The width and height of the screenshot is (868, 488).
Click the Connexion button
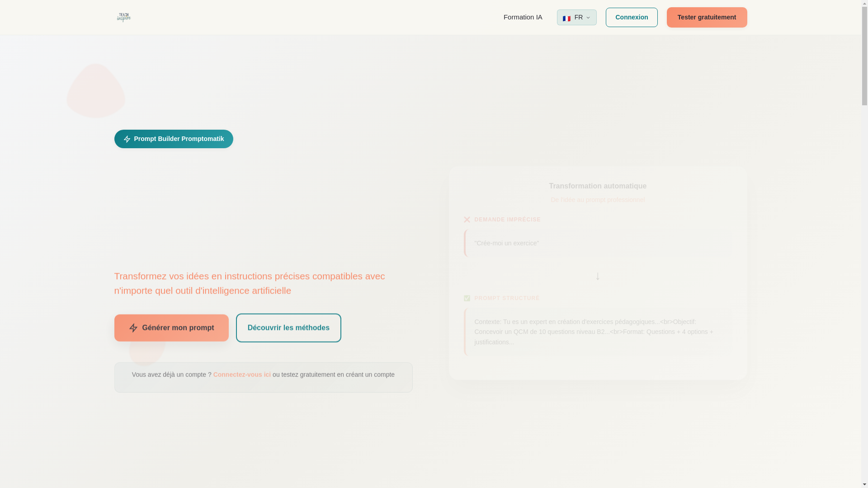point(632,18)
